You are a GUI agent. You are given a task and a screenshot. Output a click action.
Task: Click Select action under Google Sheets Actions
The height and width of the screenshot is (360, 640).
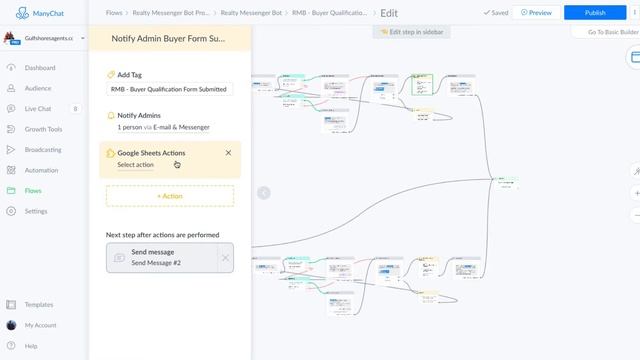[136, 164]
